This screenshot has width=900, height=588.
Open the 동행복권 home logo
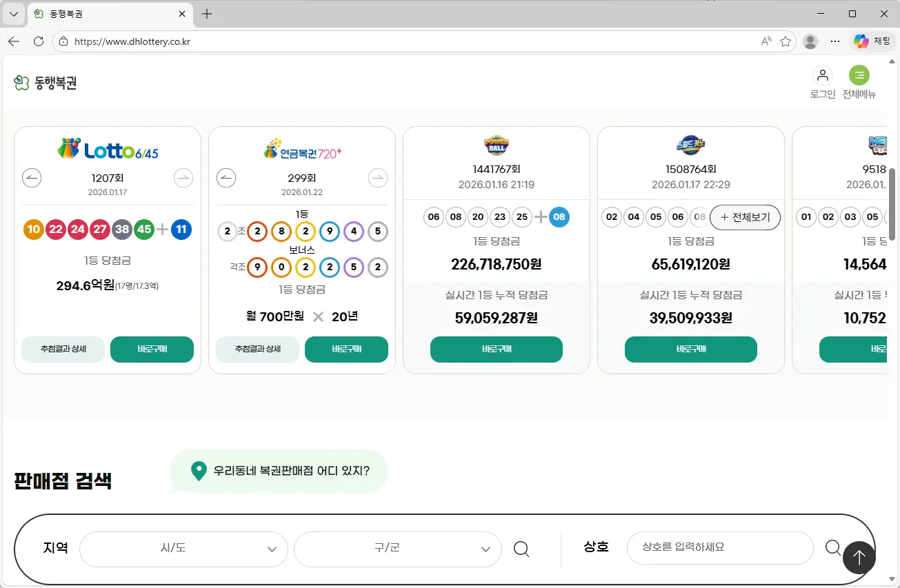pyautogui.click(x=46, y=82)
